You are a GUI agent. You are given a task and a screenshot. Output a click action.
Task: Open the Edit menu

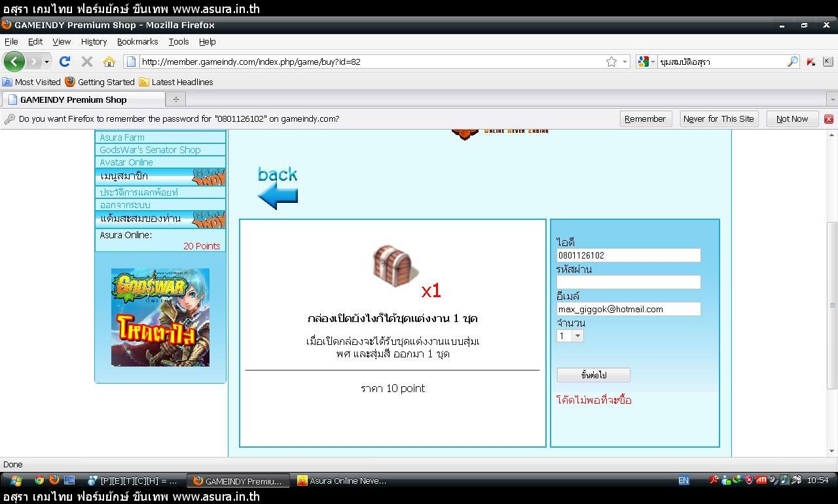click(35, 41)
